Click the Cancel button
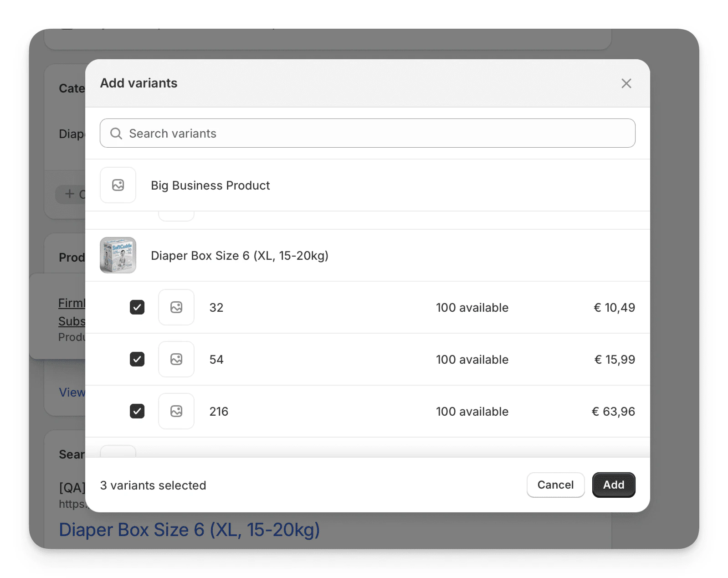The width and height of the screenshot is (728, 578). [x=555, y=485]
